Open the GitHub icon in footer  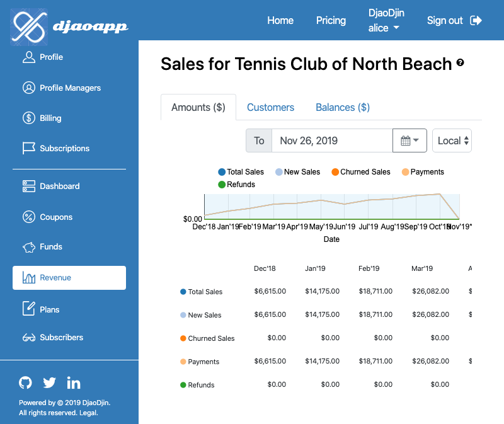pos(25,382)
